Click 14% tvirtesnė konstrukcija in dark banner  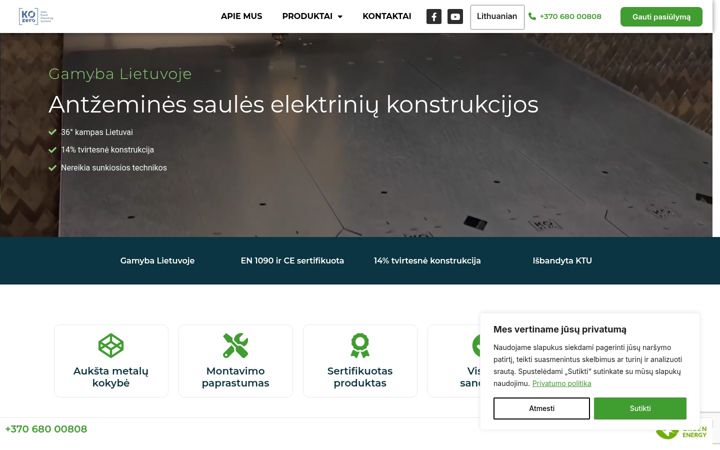click(x=427, y=261)
